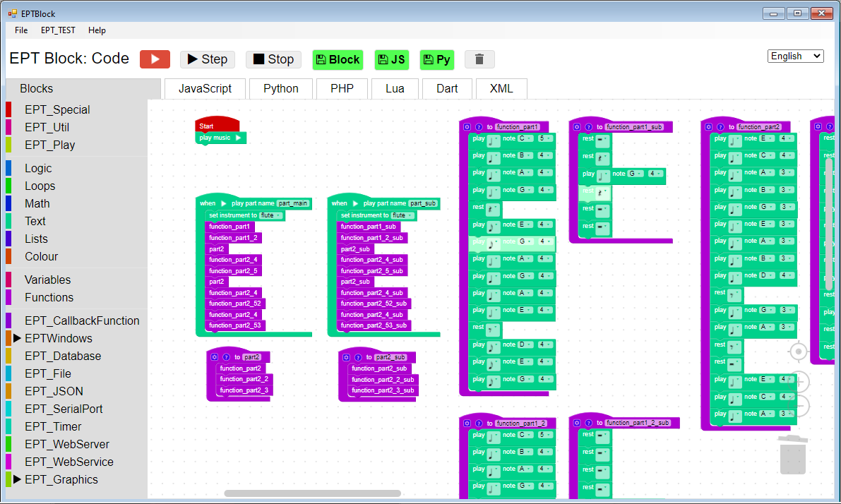The image size is (841, 504).
Task: Save as Block with green Block button
Action: (x=338, y=59)
